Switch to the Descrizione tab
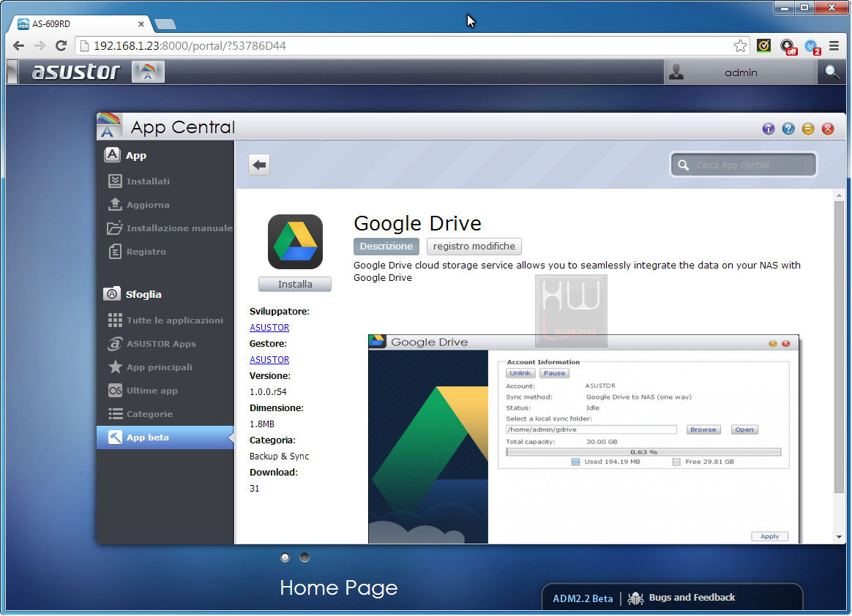The width and height of the screenshot is (852, 616). point(386,246)
